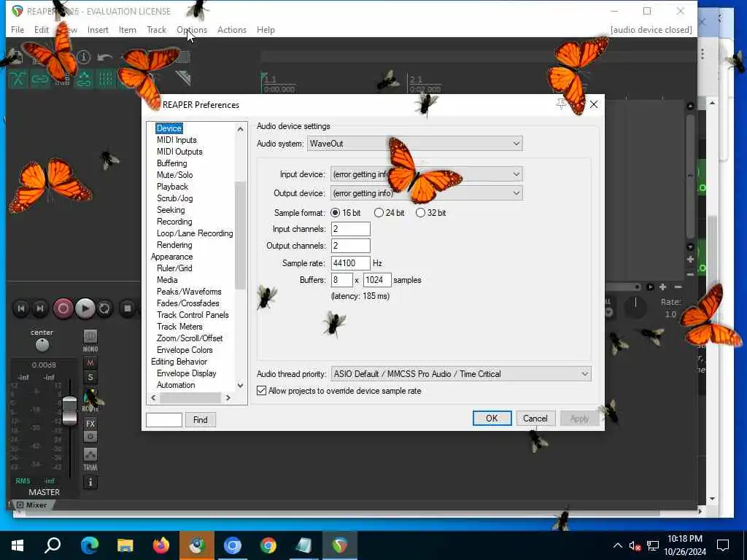747x560 pixels.
Task: Click the Input channels field
Action: tap(351, 229)
